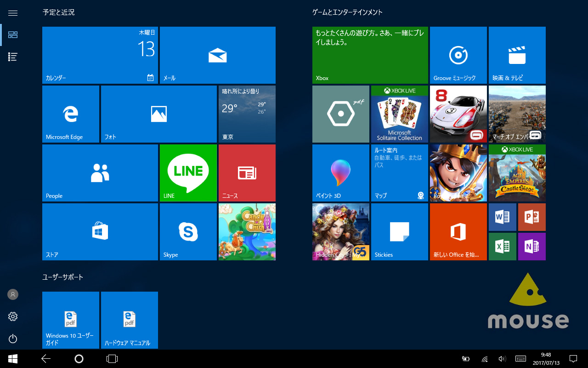The width and height of the screenshot is (588, 368).
Task: Select the pinned tiles view icon
Action: pyautogui.click(x=12, y=34)
